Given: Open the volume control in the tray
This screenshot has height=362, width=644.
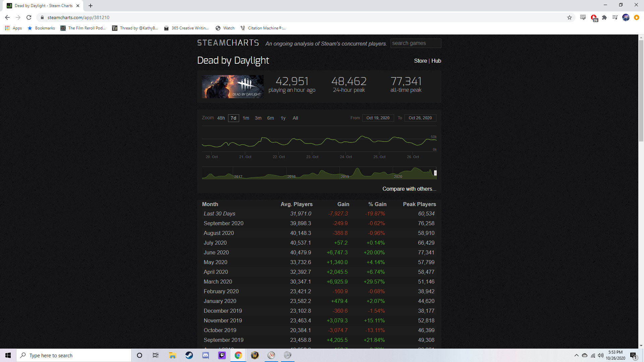Looking at the screenshot, I should (x=601, y=355).
